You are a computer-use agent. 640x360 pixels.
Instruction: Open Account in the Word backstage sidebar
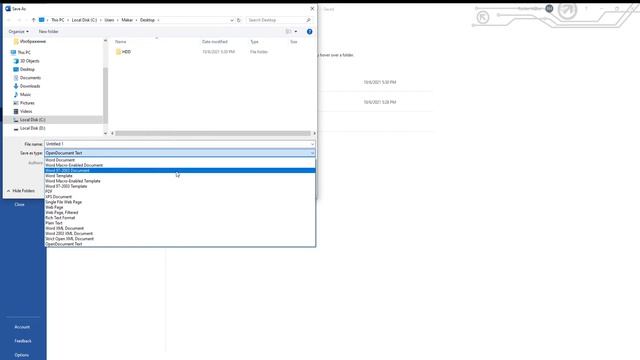click(22, 327)
